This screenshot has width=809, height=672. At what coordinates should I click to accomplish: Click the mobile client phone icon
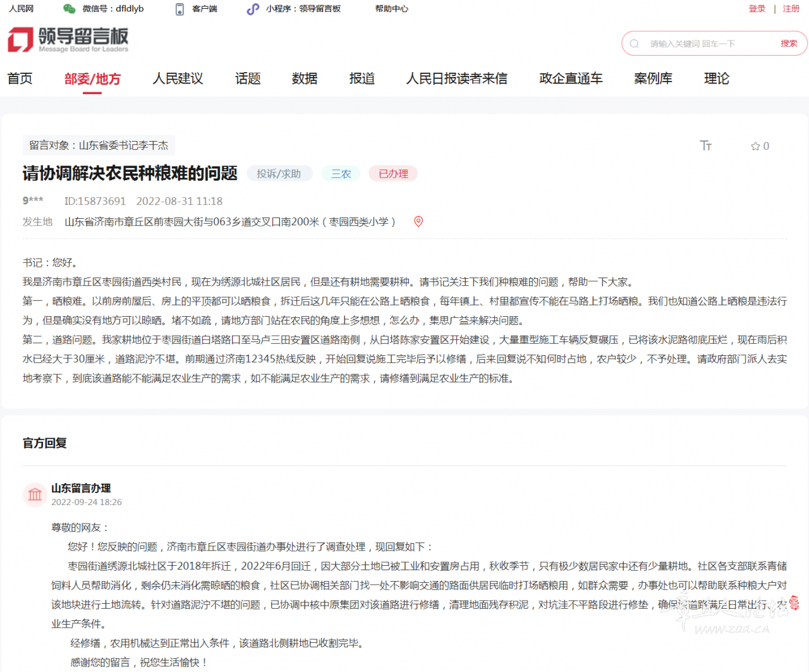[x=179, y=9]
